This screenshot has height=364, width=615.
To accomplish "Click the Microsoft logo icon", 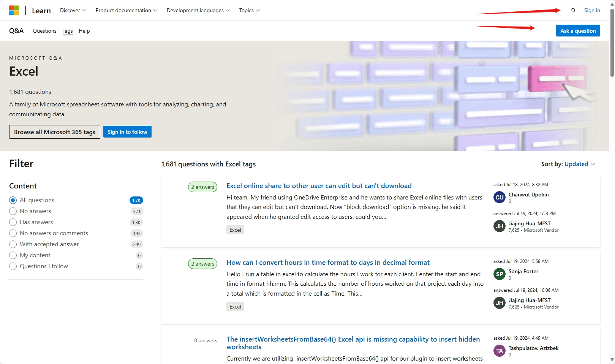I will [x=14, y=10].
